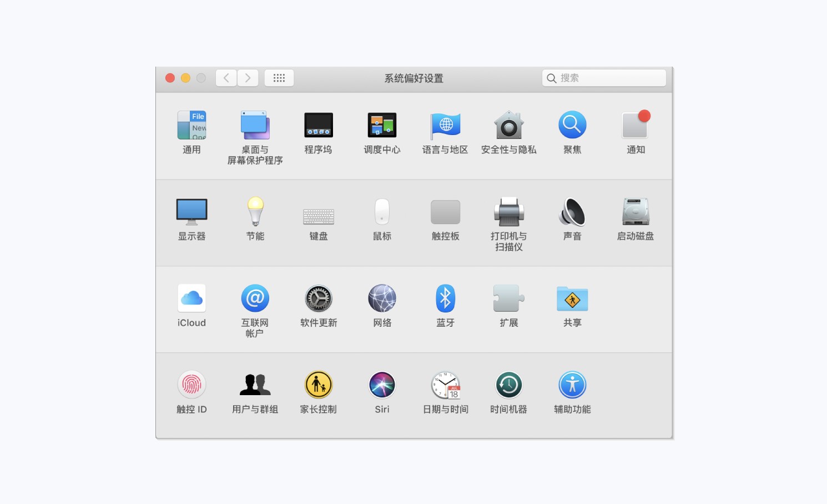The height and width of the screenshot is (504, 827).
Task: Open the 通用 (General) preferences icon
Action: coord(191,125)
